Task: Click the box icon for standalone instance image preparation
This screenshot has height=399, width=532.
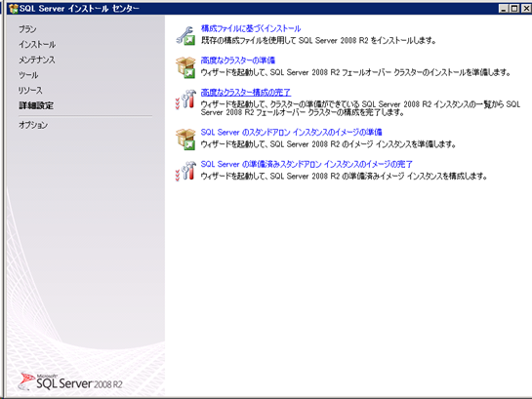Action: coord(185,139)
